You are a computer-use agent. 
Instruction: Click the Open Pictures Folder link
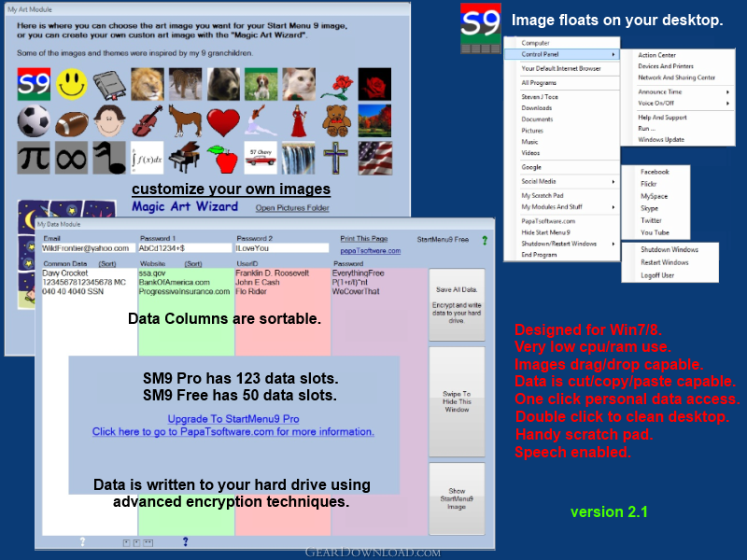pos(292,208)
